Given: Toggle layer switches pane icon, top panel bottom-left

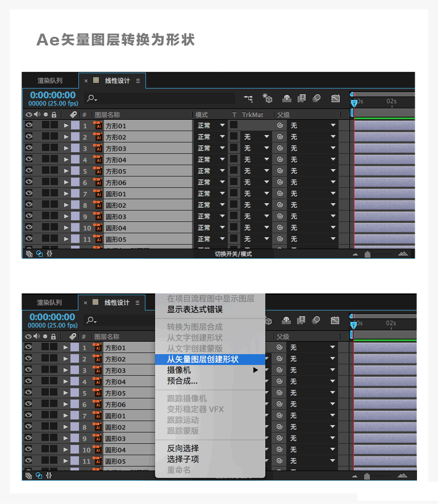Looking at the screenshot, I should (29, 254).
